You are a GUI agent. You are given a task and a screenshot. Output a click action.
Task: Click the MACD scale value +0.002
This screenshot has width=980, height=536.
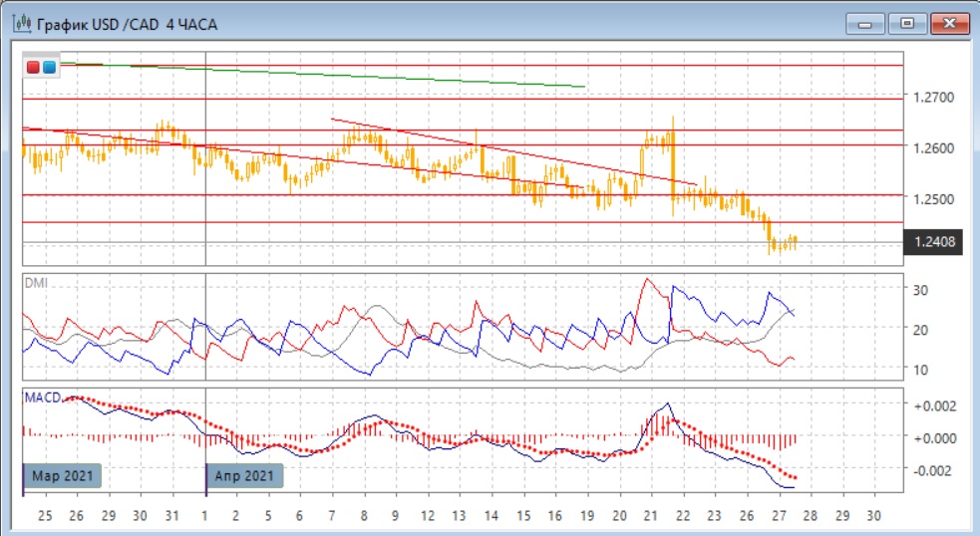click(x=934, y=405)
